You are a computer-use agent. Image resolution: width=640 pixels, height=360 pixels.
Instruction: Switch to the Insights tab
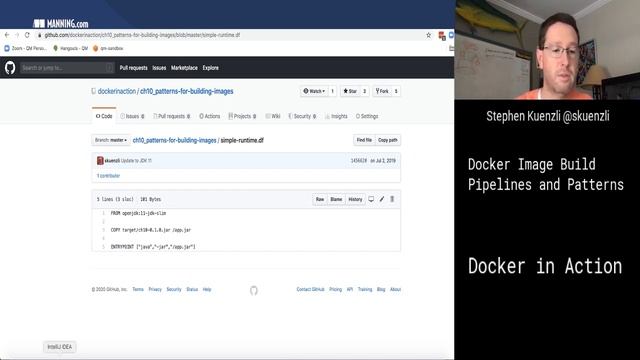336,116
